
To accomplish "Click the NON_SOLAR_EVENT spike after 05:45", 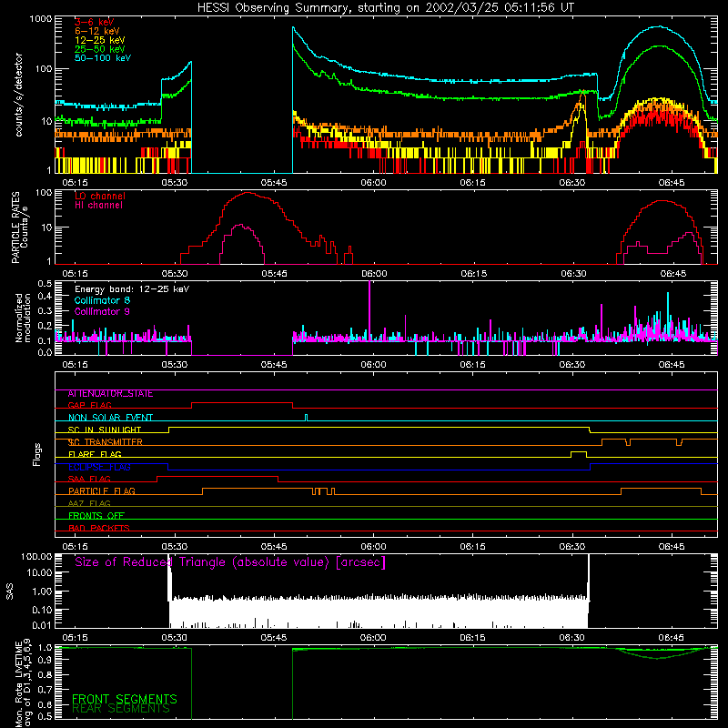I will (306, 418).
